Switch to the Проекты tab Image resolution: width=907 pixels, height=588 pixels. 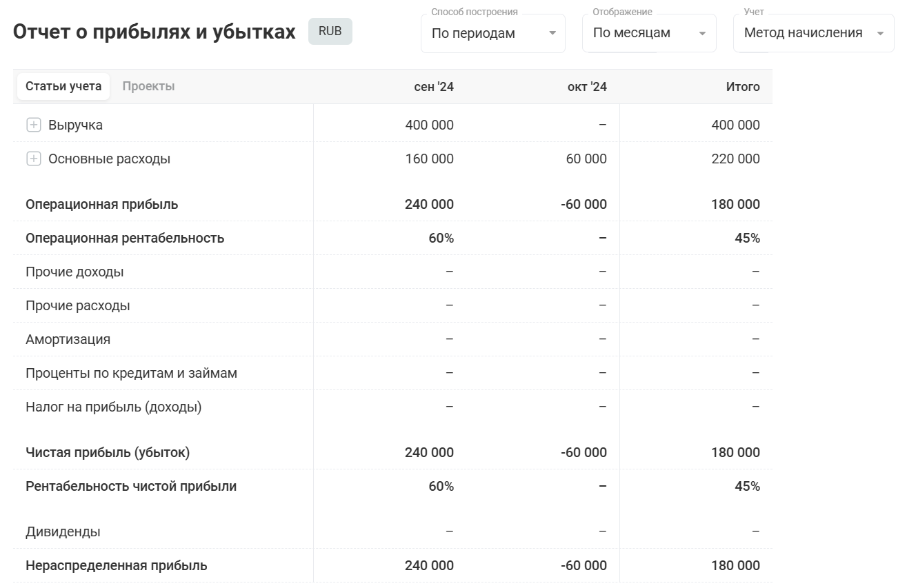pos(148,86)
